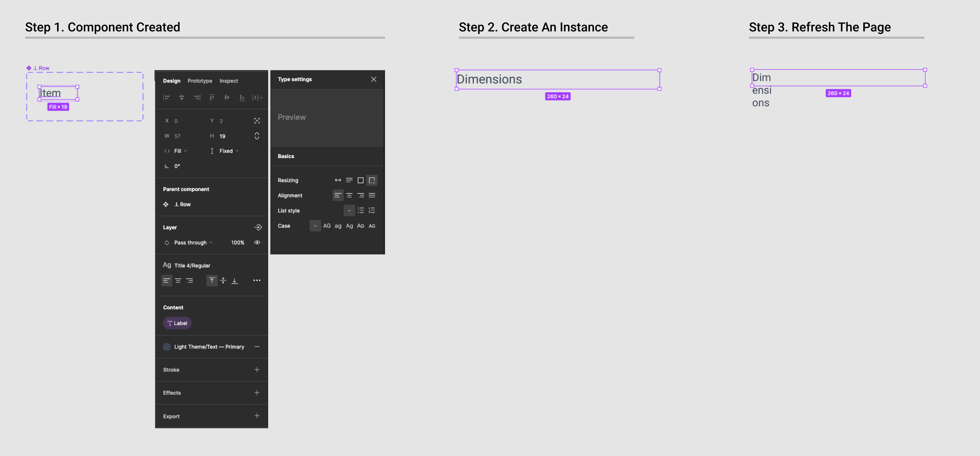Select truncate text resizing icon
The height and width of the screenshot is (456, 980).
(x=372, y=180)
